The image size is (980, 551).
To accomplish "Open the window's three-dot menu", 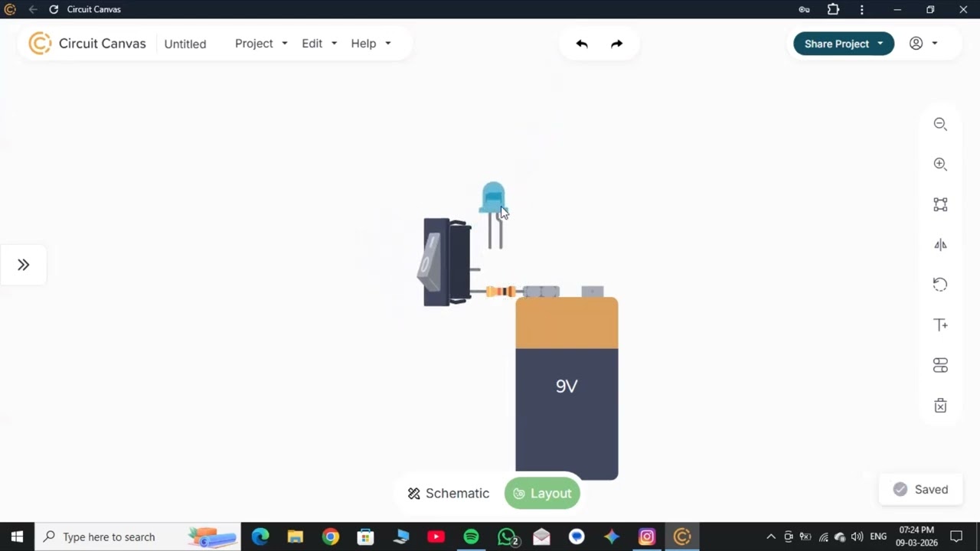I will (x=862, y=9).
